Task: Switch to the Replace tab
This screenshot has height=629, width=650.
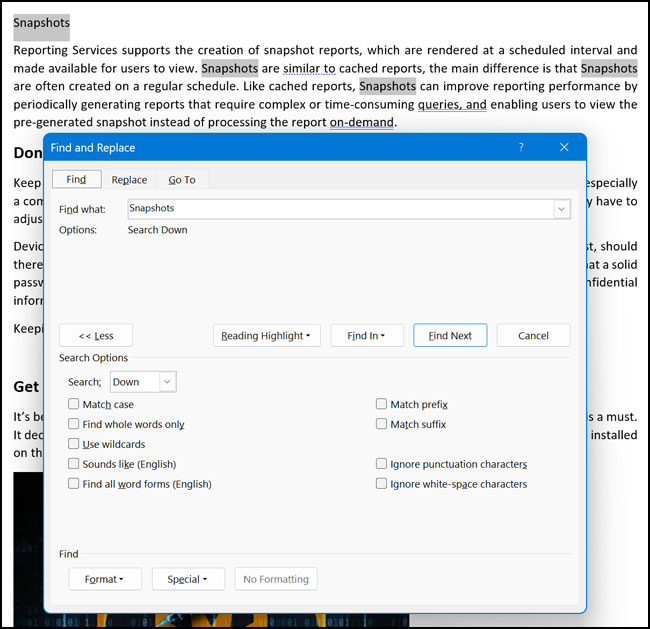Action: tap(129, 180)
